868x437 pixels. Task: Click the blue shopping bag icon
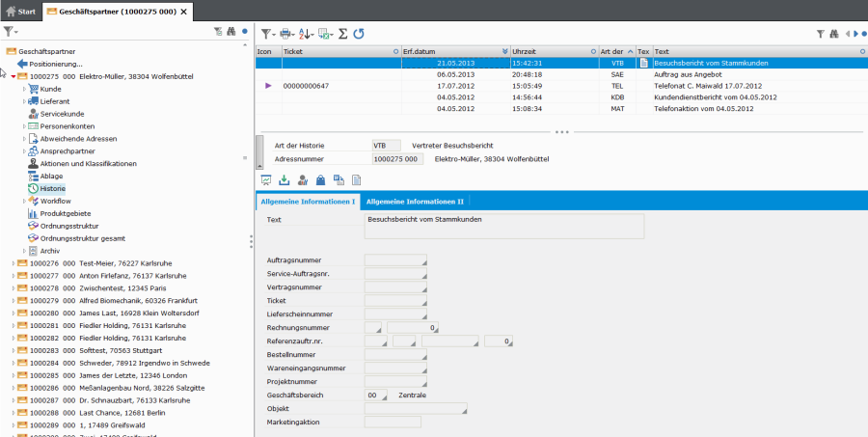[320, 179]
